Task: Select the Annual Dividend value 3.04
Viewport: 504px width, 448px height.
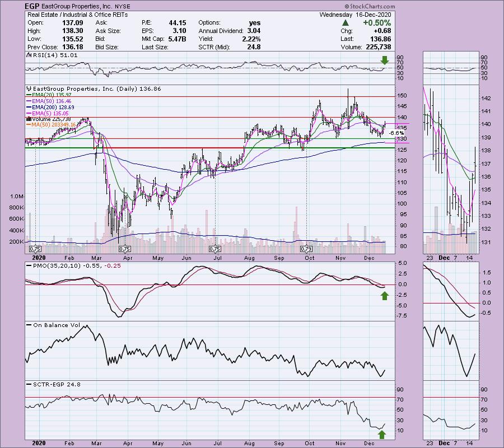Action: (x=254, y=31)
